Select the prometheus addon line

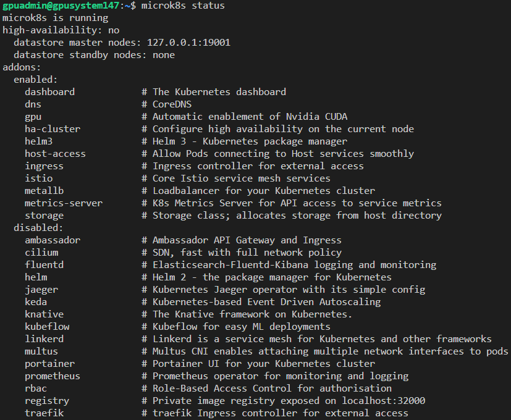52,376
